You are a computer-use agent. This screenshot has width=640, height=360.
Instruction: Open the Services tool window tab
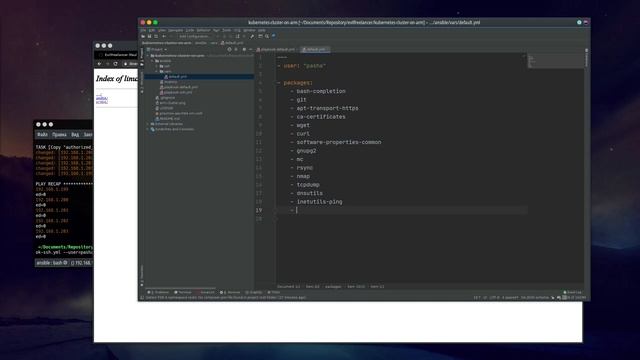(231, 292)
